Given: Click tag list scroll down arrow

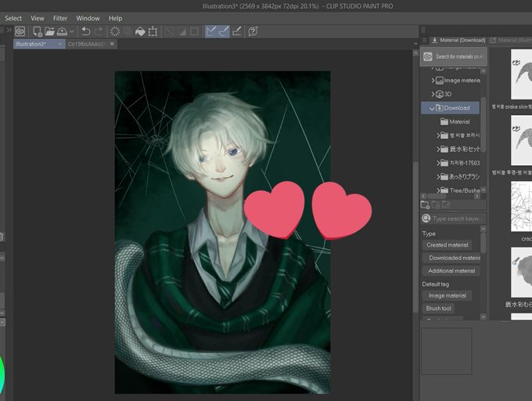Looking at the screenshot, I should (483, 316).
